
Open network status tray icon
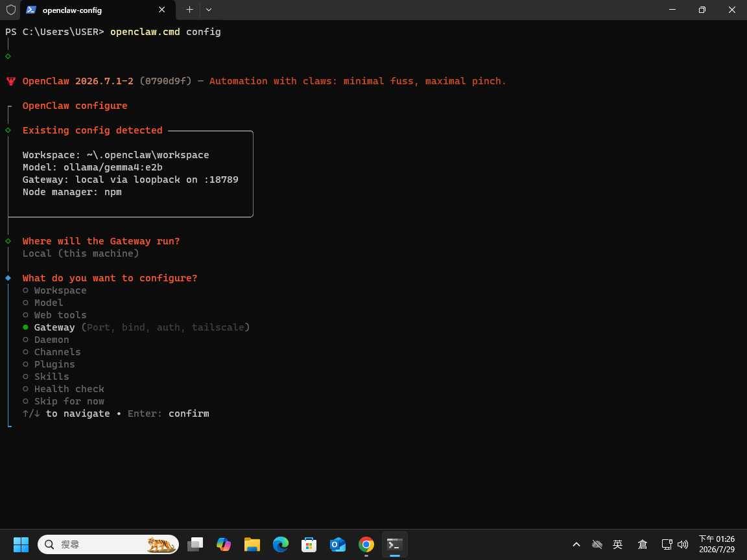pyautogui.click(x=667, y=544)
